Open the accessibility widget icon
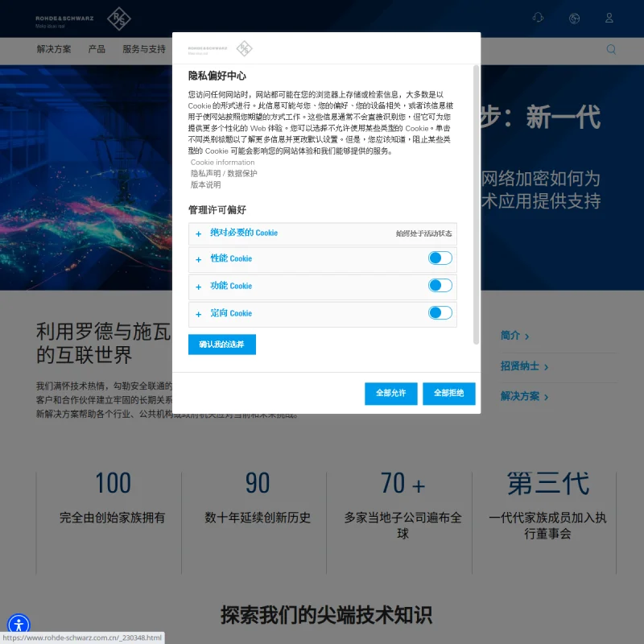Viewport: 644px width, 644px height. click(x=19, y=625)
